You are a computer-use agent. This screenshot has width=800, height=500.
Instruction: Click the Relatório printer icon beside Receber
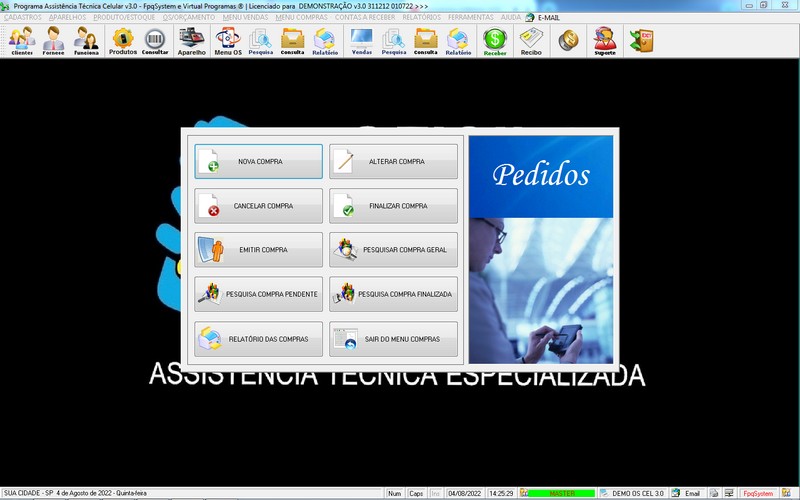pyautogui.click(x=458, y=41)
